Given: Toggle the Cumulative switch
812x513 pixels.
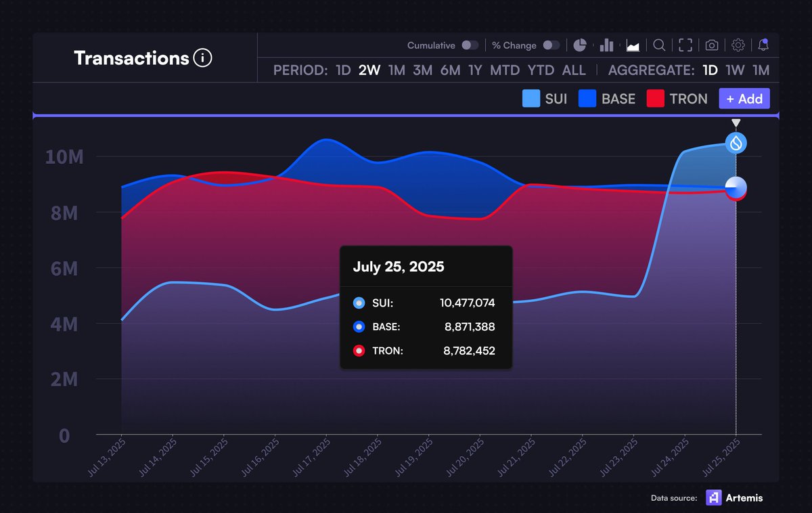Looking at the screenshot, I should tap(470, 45).
